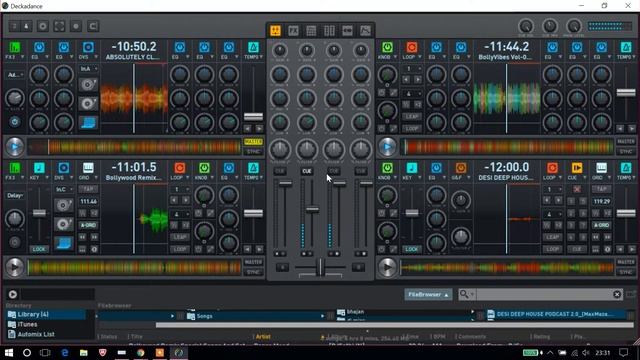Click the TEMPO metronome icon on ABSOLUTELY CL deck
This screenshot has width=640, height=360.
[x=253, y=47]
